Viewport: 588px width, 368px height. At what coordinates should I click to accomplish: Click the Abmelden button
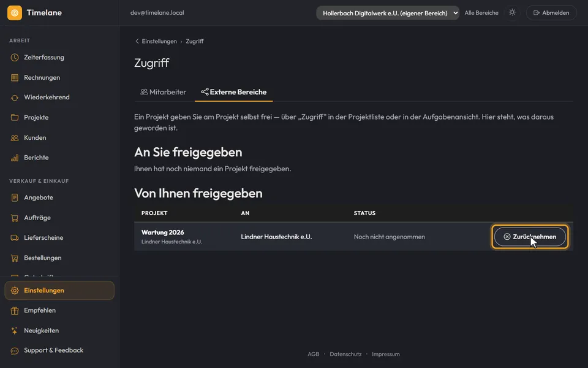(551, 13)
